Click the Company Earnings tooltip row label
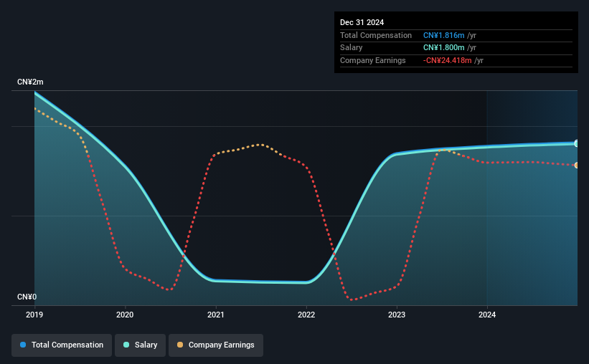589x364 pixels. tap(372, 60)
